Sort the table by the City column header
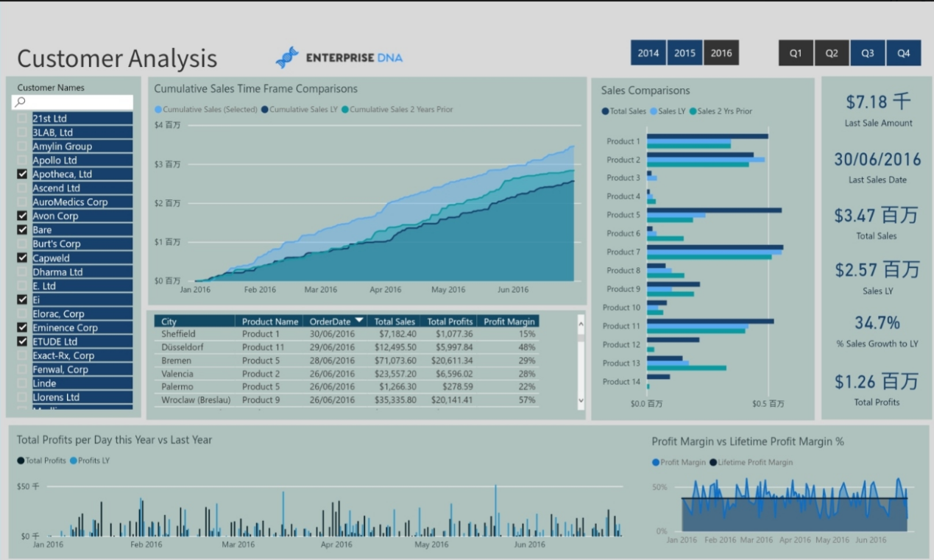This screenshot has width=934, height=560. click(169, 322)
